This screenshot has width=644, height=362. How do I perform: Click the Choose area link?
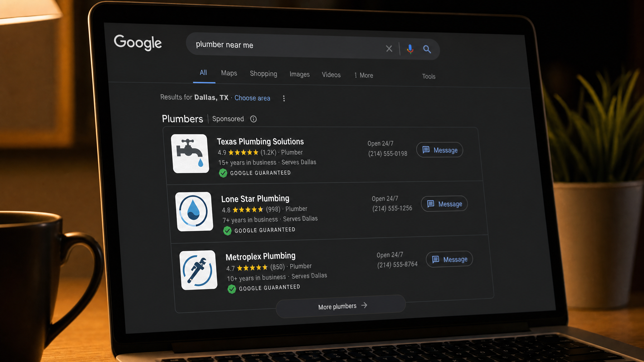(252, 98)
